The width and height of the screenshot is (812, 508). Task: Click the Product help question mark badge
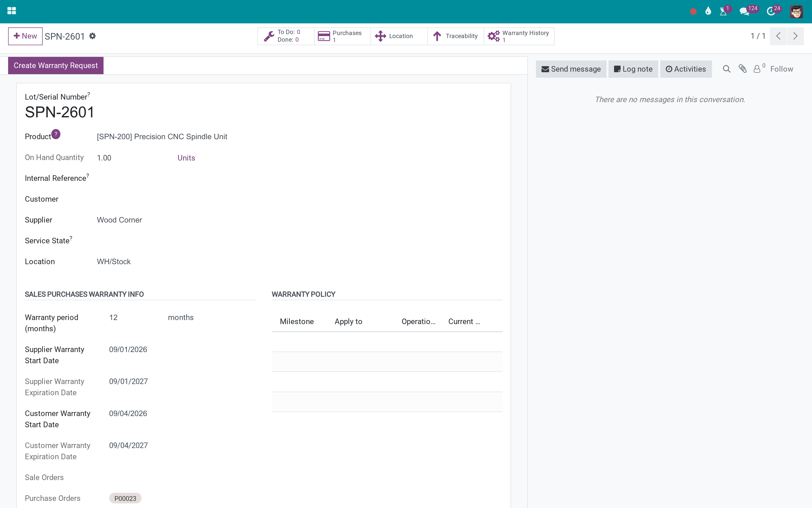pyautogui.click(x=56, y=134)
